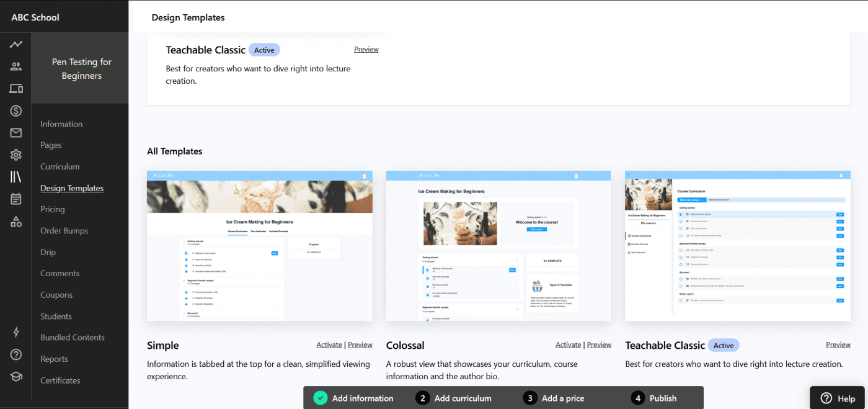Open the Emails envelope icon
The image size is (868, 409).
click(x=16, y=133)
